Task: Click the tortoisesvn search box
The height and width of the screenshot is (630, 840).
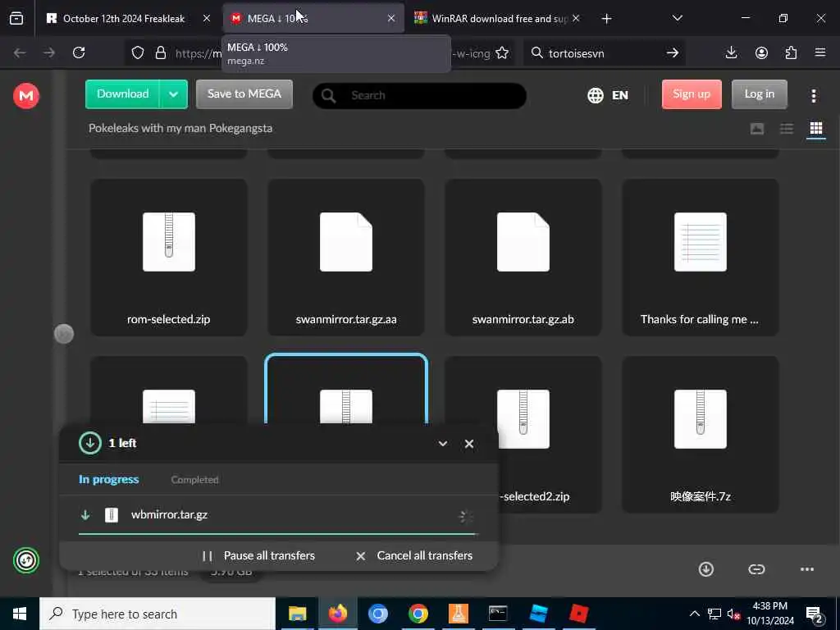Action: click(x=604, y=53)
